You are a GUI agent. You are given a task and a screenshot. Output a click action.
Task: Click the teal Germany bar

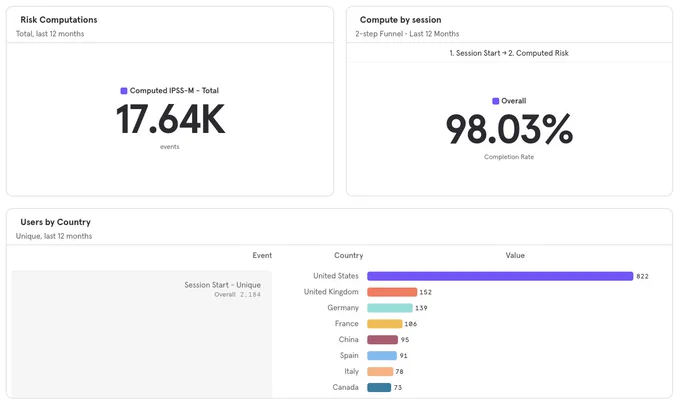coord(390,308)
